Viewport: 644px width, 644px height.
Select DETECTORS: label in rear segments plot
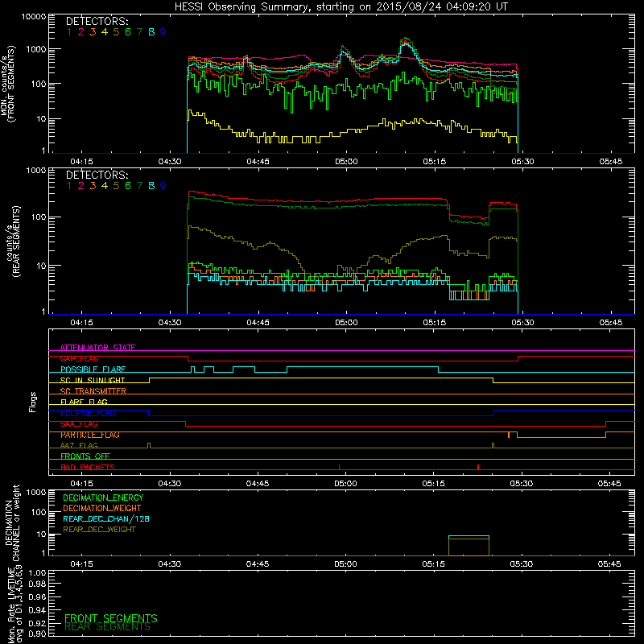[97, 175]
